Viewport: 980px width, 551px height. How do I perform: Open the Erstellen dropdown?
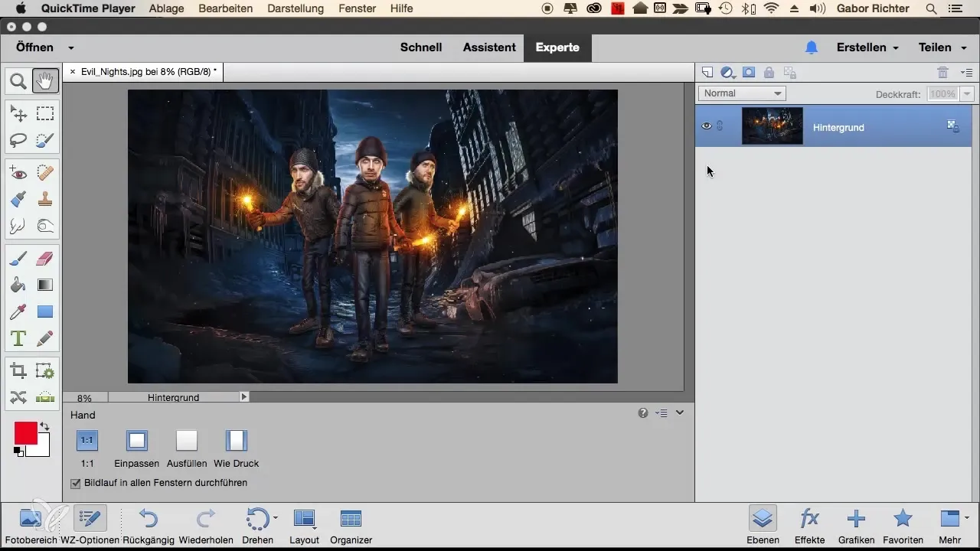click(867, 47)
